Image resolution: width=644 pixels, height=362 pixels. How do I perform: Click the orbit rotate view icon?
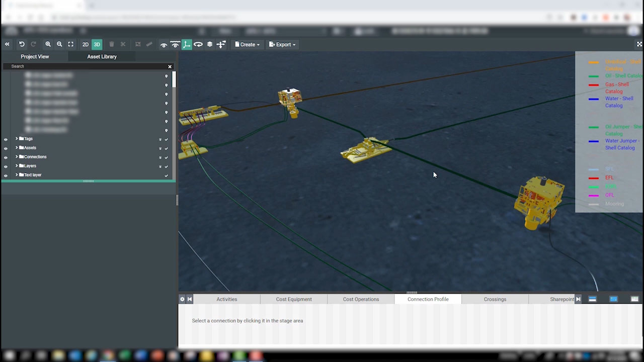pos(198,44)
